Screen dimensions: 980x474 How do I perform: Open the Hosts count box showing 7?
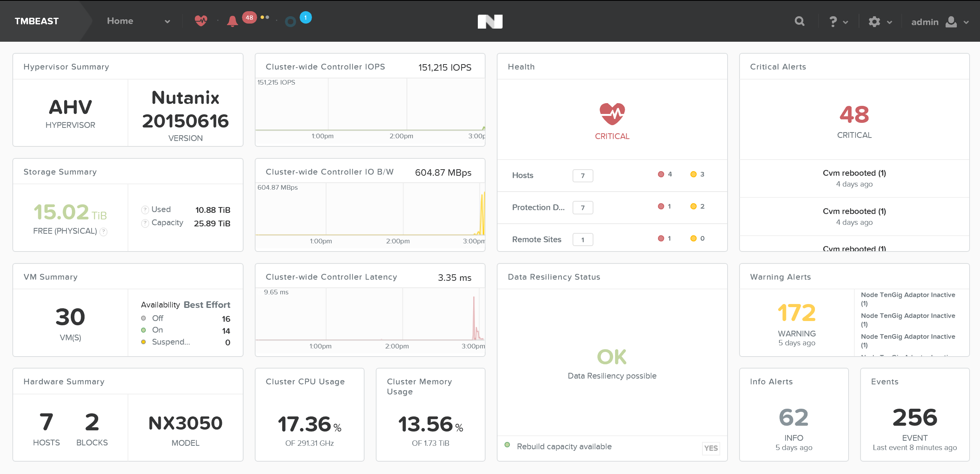pos(583,175)
